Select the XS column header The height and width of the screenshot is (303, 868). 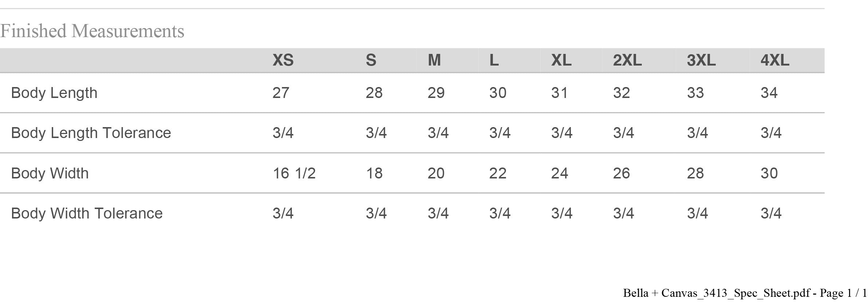(283, 60)
